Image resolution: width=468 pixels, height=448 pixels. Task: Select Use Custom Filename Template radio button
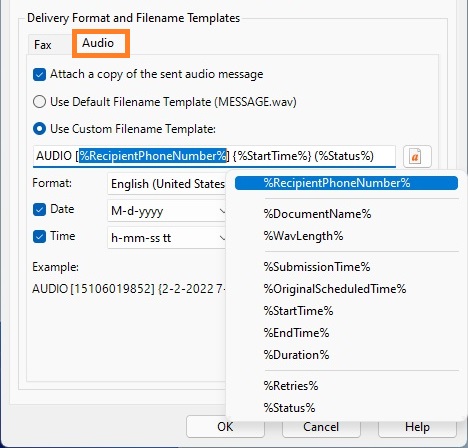click(39, 129)
